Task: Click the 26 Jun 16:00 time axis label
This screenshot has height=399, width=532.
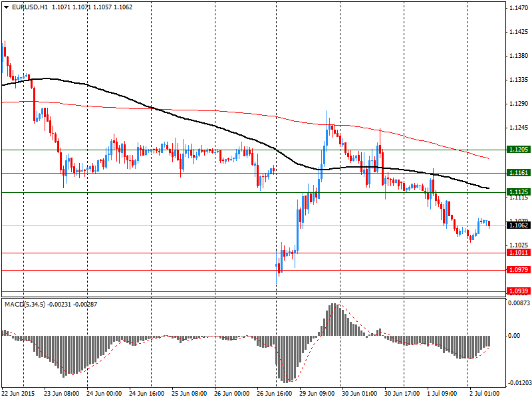Action: click(x=275, y=394)
